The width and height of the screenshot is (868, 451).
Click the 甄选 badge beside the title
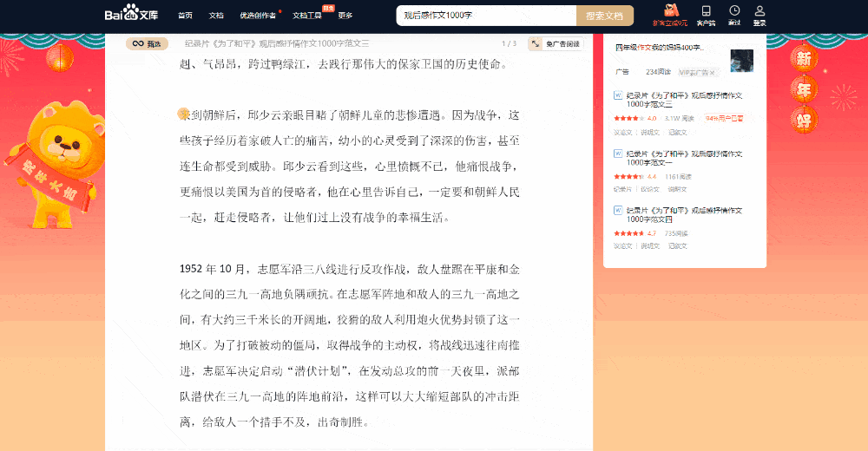click(147, 43)
